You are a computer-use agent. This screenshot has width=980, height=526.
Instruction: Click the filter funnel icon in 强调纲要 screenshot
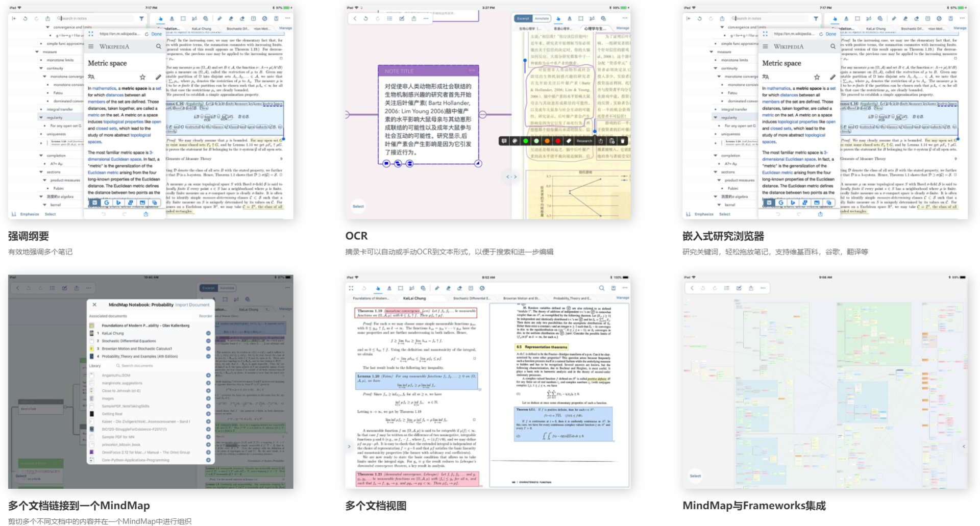[141, 18]
